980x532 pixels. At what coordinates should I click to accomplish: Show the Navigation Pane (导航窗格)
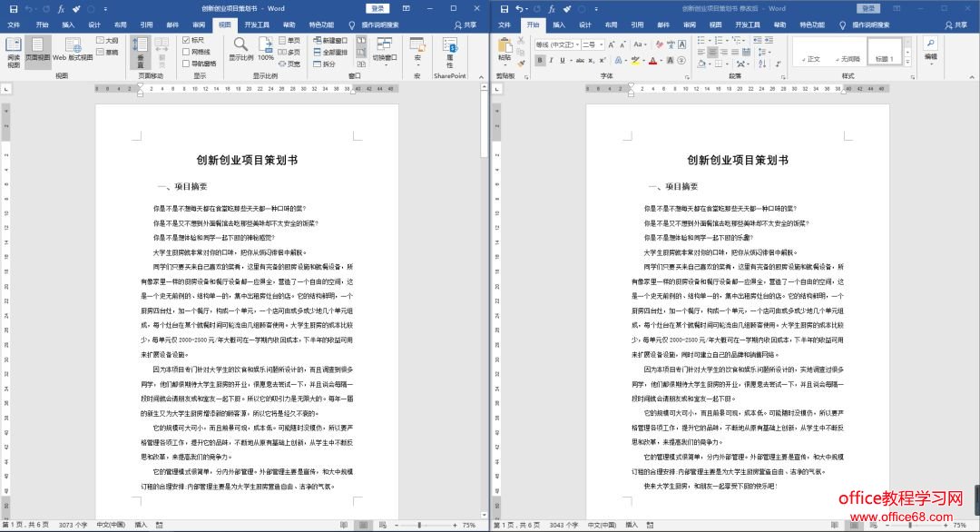point(186,64)
